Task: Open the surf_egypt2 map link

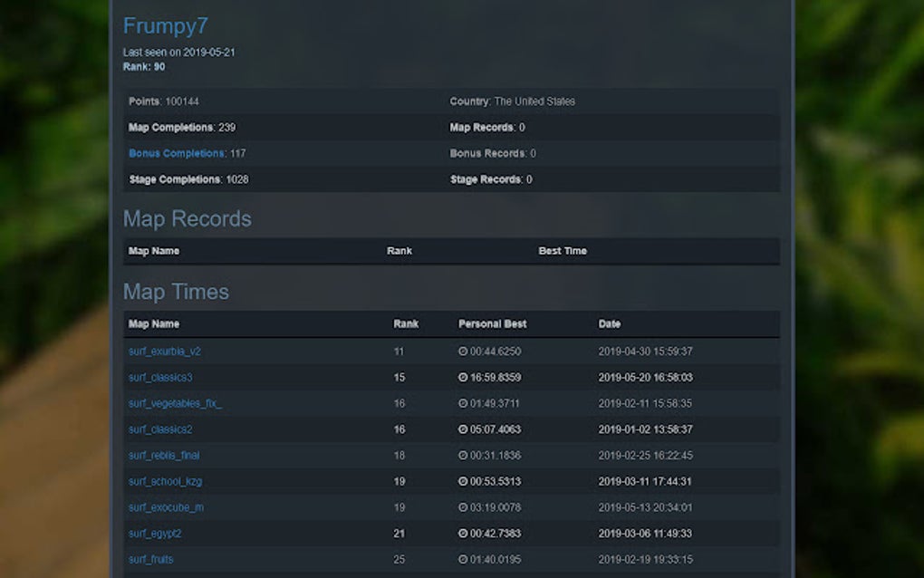Action: click(x=155, y=534)
